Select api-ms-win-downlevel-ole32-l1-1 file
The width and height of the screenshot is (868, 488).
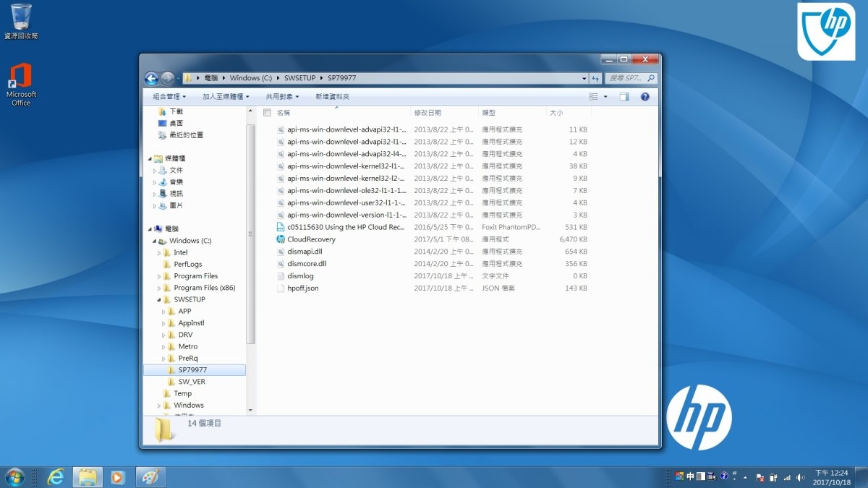click(341, 190)
